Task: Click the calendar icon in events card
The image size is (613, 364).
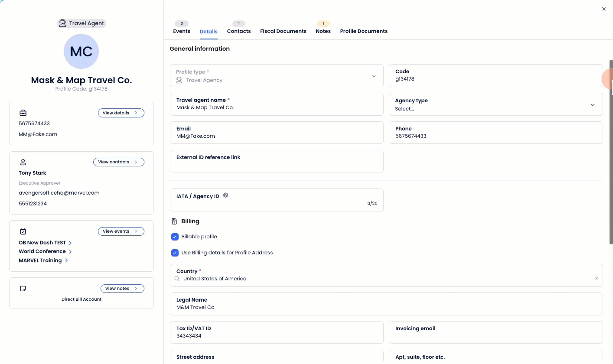Action: pyautogui.click(x=23, y=231)
